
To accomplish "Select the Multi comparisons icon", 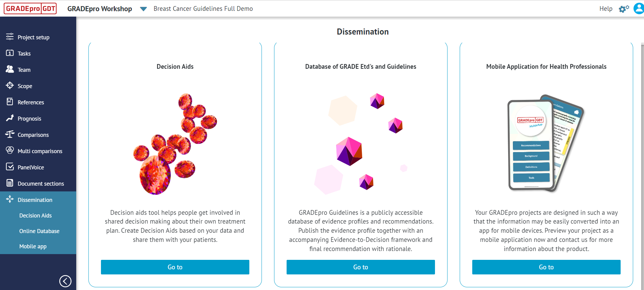I will pos(9,151).
